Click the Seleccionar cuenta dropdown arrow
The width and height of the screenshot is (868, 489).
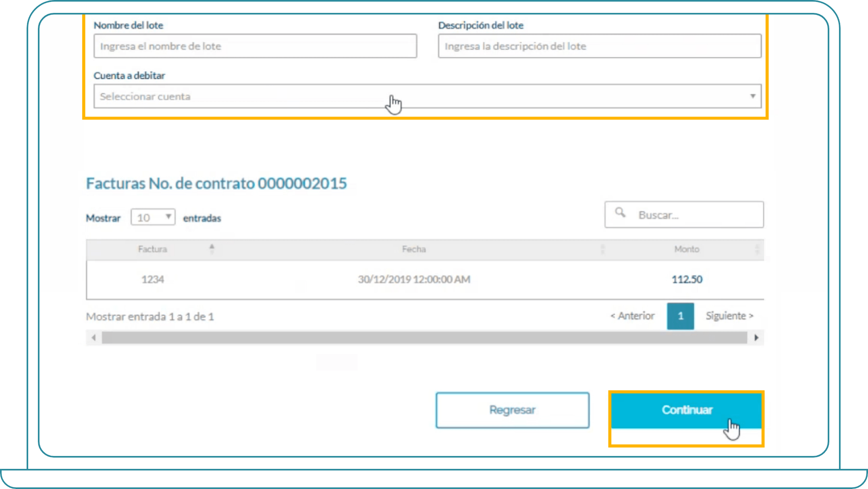click(x=752, y=96)
